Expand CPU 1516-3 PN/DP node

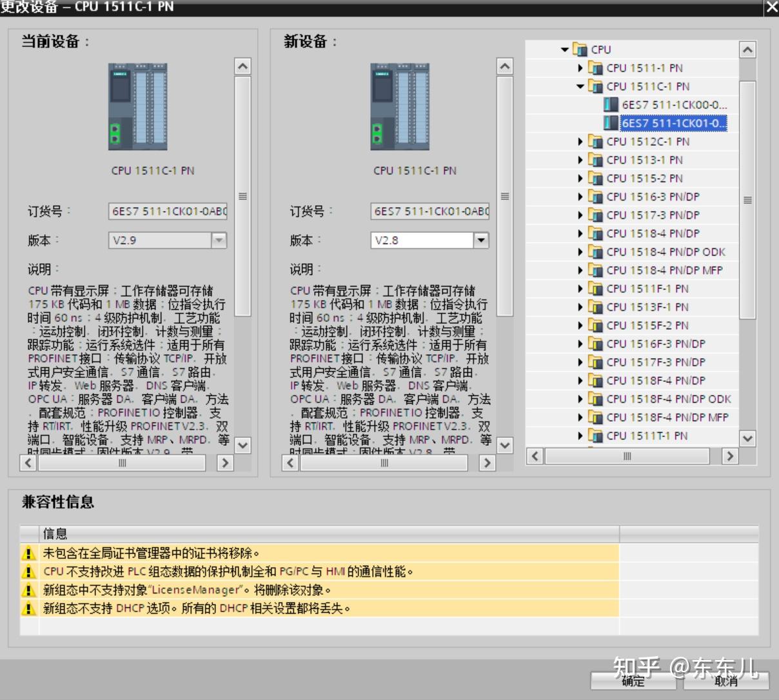pyautogui.click(x=580, y=197)
